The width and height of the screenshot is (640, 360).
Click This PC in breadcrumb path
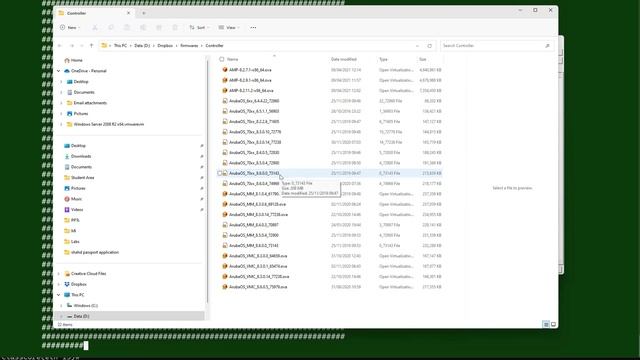pos(120,46)
